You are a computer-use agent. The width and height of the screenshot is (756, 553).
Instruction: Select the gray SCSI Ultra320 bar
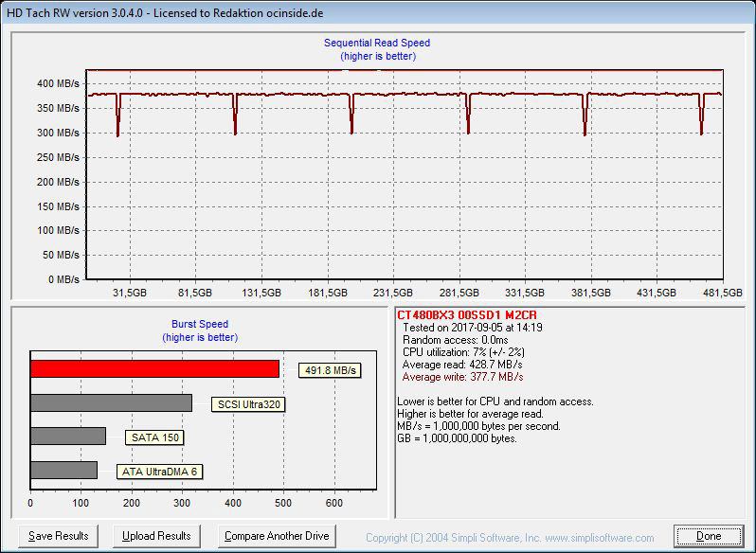[111, 402]
